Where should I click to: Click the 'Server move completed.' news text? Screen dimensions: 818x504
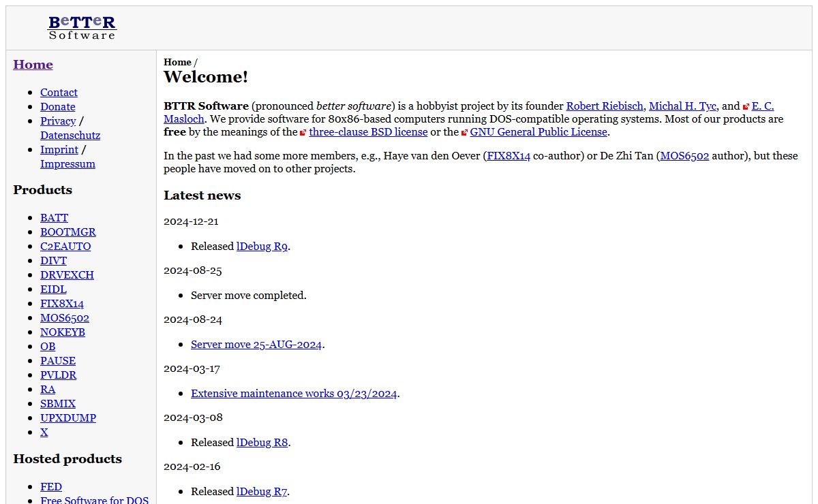[249, 296]
